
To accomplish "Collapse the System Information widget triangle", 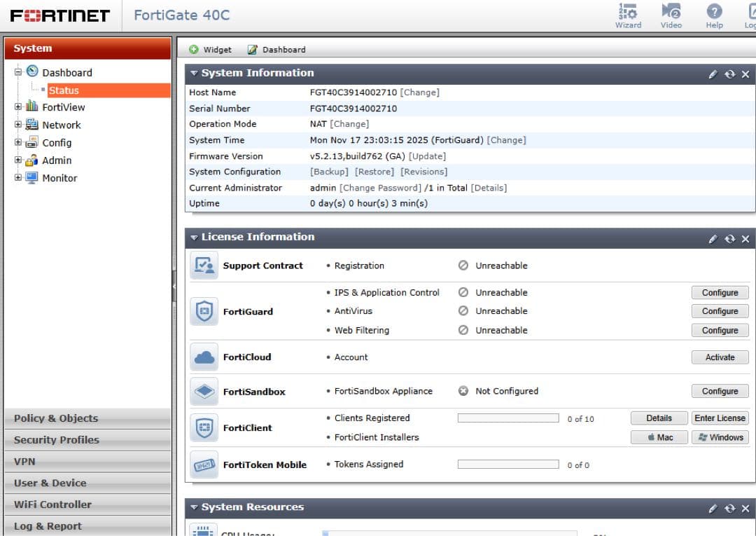I will (195, 74).
